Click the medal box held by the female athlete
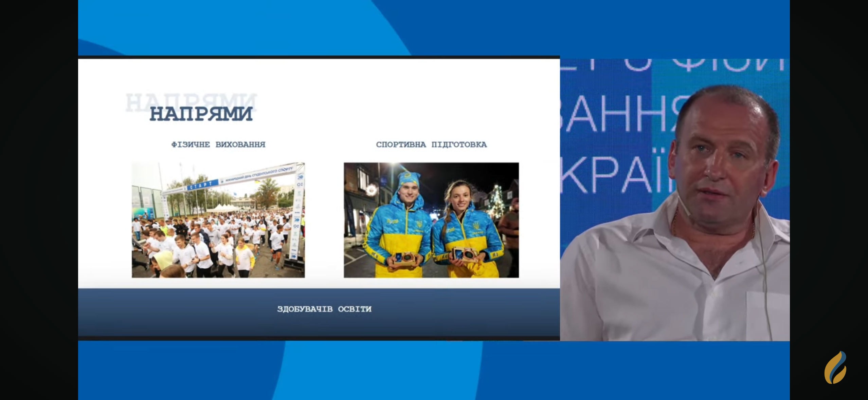The width and height of the screenshot is (868, 400). (465, 254)
